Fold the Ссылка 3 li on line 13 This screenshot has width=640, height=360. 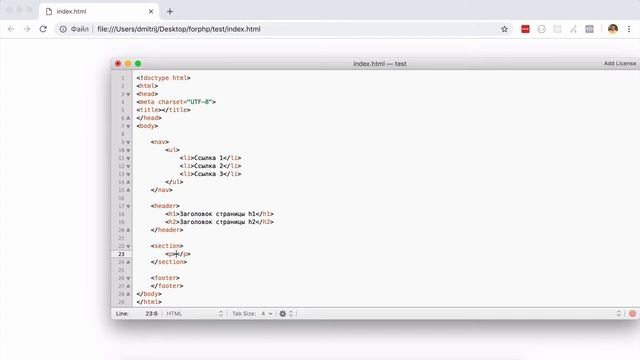128,174
